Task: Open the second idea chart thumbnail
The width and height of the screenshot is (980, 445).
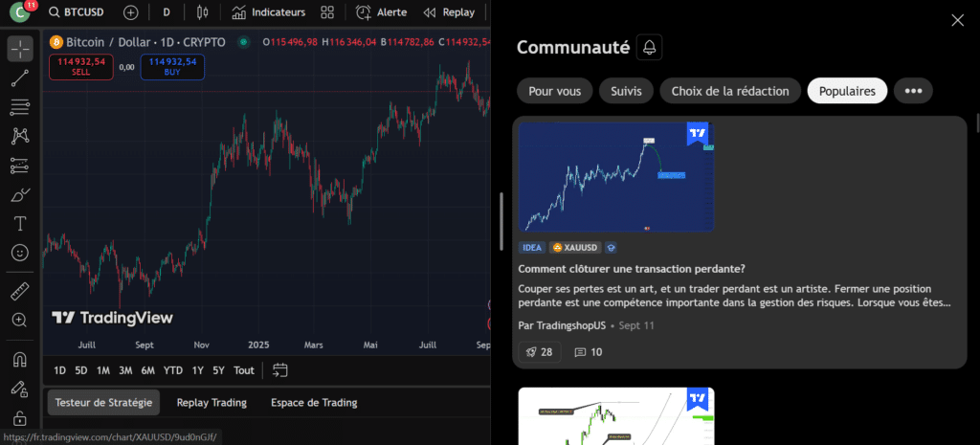Action: click(x=616, y=415)
